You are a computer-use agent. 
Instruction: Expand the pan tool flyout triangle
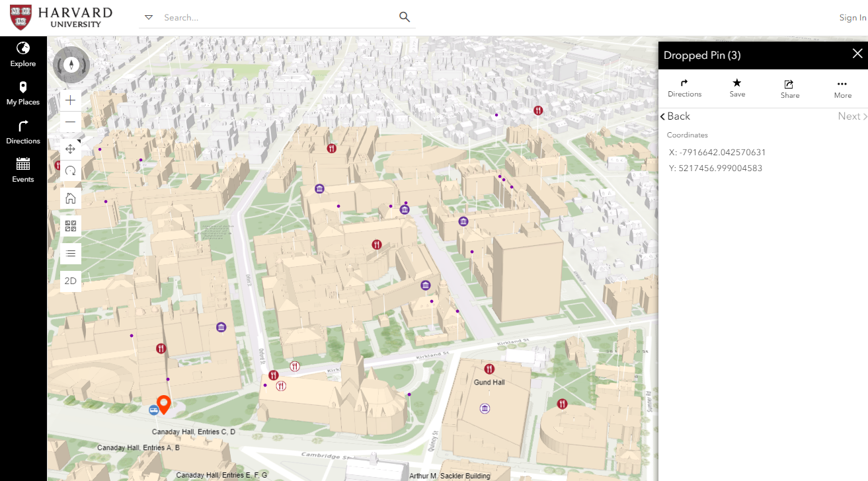(x=80, y=139)
